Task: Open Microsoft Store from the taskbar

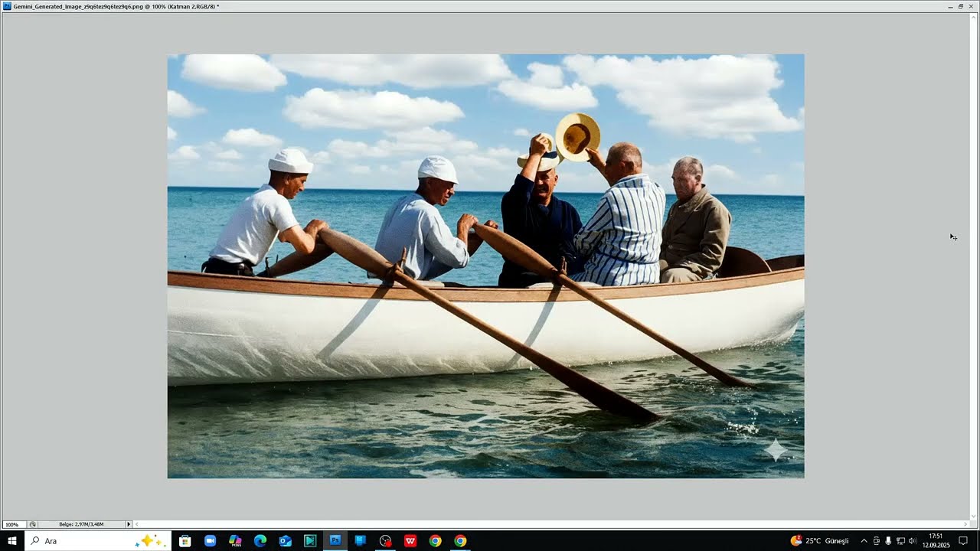Action: [x=185, y=541]
